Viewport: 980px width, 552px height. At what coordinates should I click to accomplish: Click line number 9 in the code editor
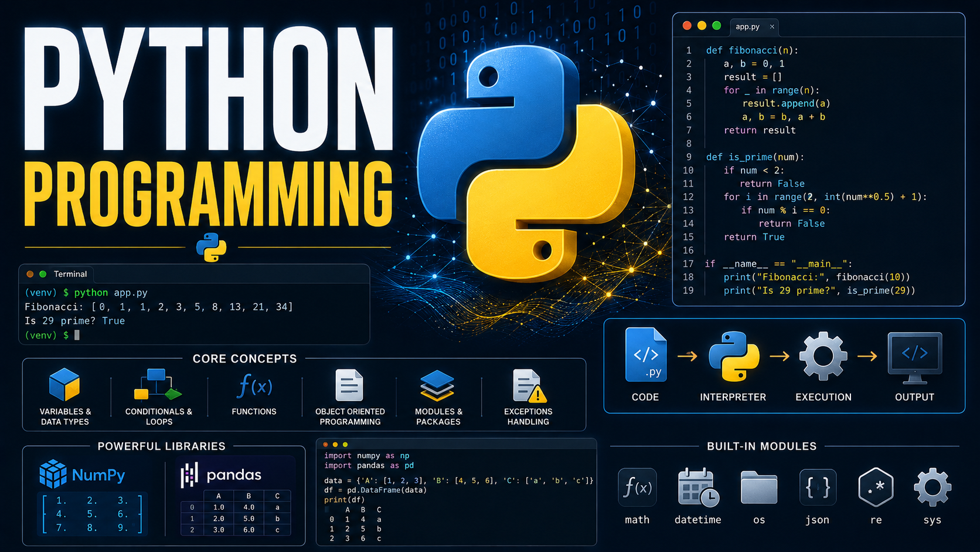coord(689,157)
